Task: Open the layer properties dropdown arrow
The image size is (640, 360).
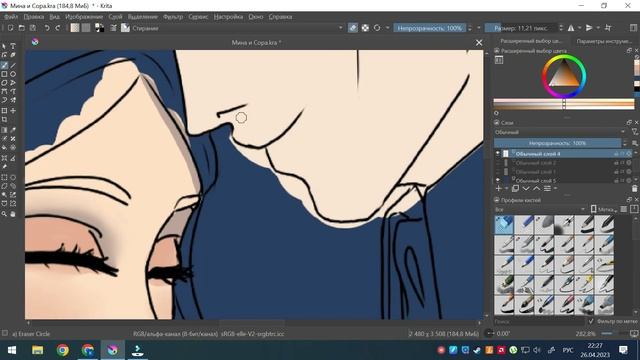Action: click(555, 188)
